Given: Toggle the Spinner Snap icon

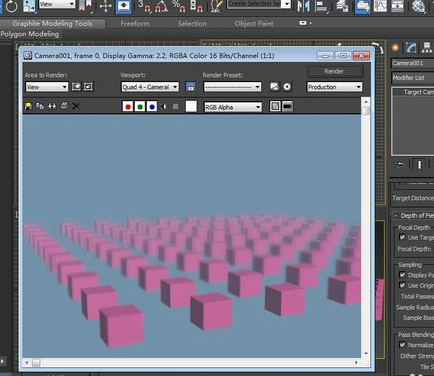Looking at the screenshot, I should click(x=196, y=6).
